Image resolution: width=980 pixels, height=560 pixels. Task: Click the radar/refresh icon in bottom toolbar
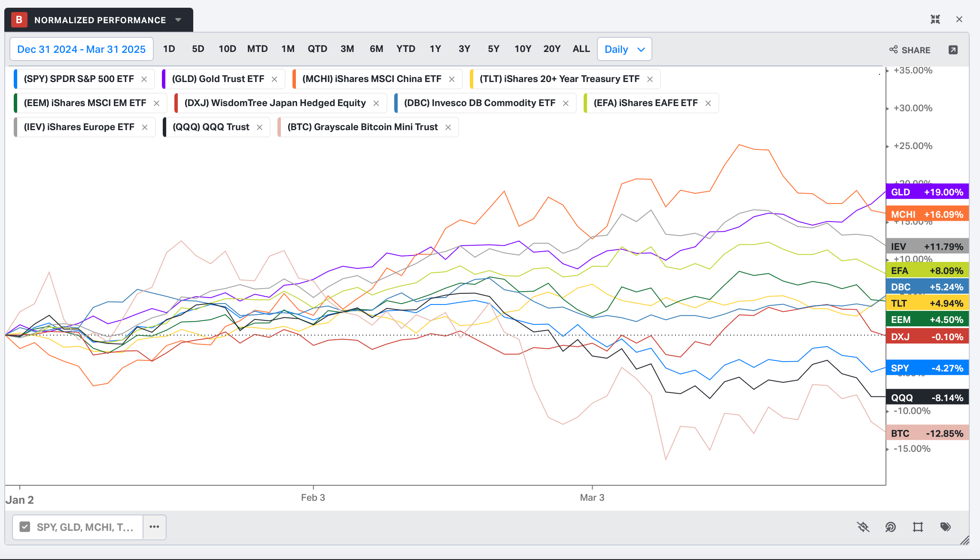[x=890, y=527]
